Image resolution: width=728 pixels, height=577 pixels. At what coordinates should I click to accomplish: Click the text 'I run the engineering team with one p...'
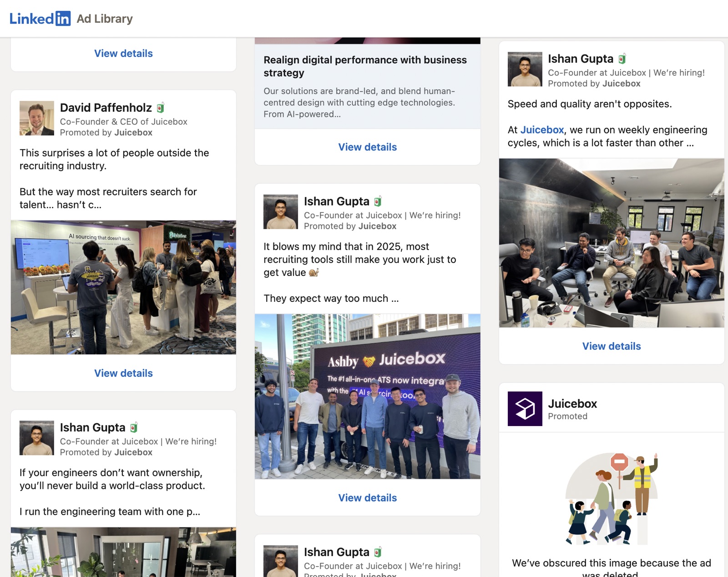click(110, 512)
